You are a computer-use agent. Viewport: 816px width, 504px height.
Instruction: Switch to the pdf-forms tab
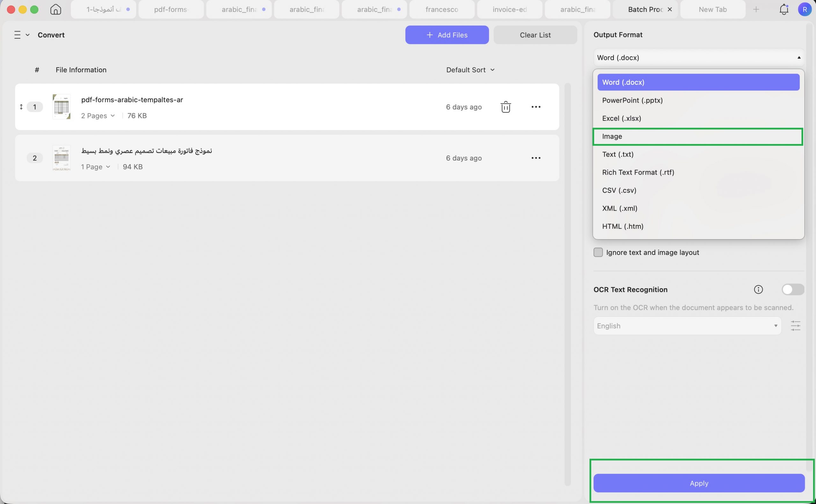pos(171,9)
